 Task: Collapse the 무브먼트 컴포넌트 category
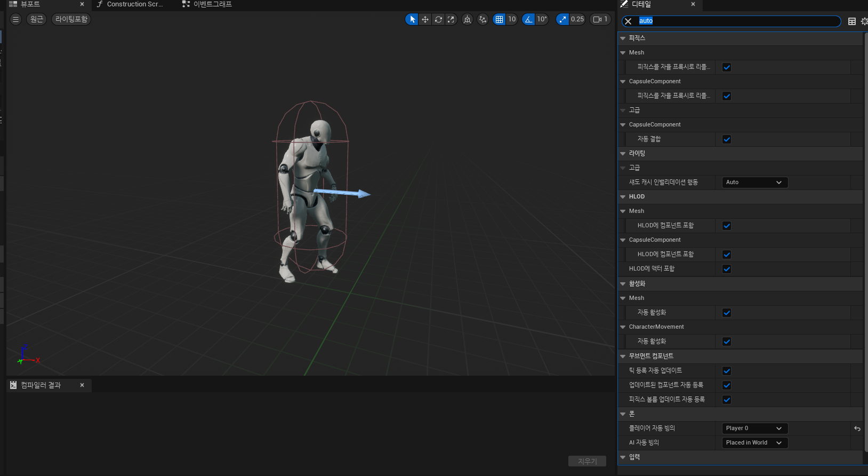pyautogui.click(x=623, y=356)
